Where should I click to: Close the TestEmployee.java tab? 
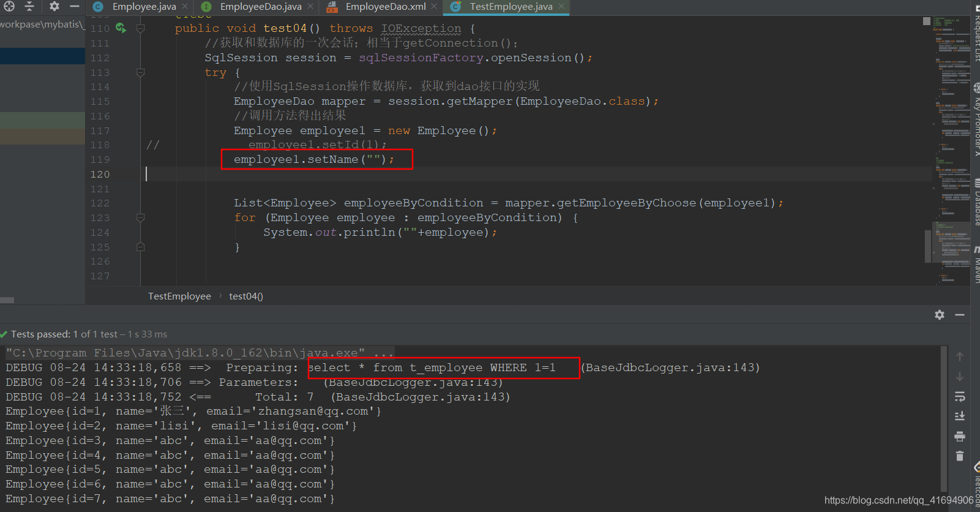tap(561, 7)
